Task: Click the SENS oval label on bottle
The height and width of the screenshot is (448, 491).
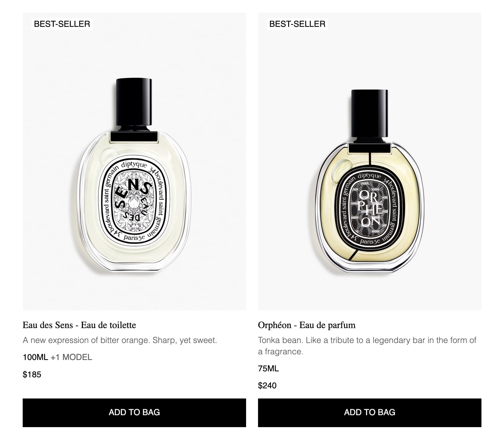Action: pos(134,201)
